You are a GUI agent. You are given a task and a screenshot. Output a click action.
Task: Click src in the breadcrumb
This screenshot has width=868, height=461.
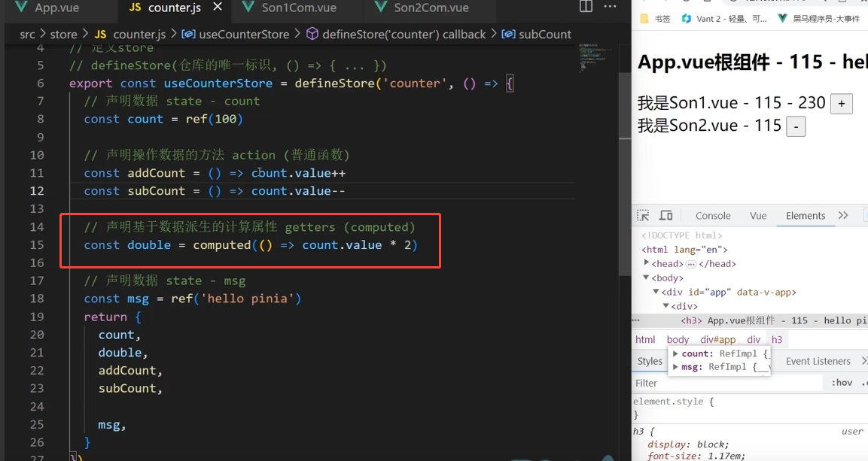tap(27, 35)
